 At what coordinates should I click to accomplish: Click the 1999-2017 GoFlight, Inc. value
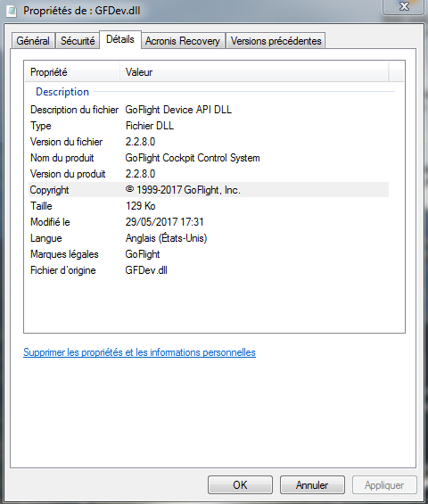(183, 190)
